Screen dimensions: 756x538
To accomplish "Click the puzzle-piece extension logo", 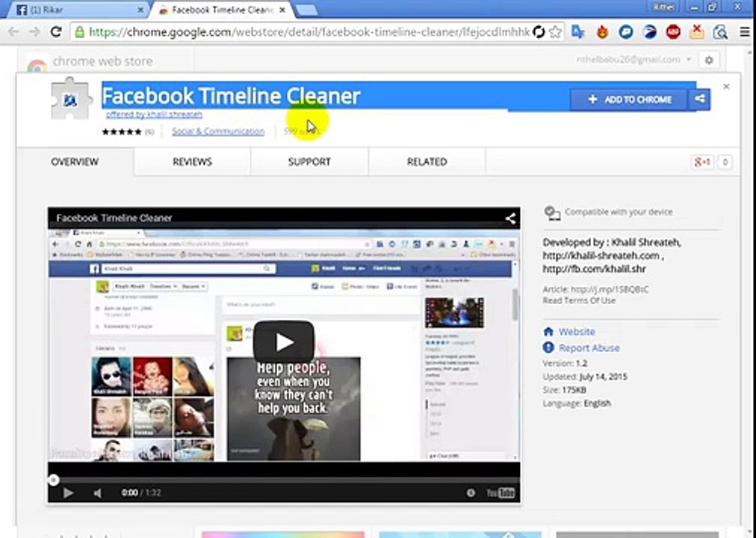I will 71,99.
